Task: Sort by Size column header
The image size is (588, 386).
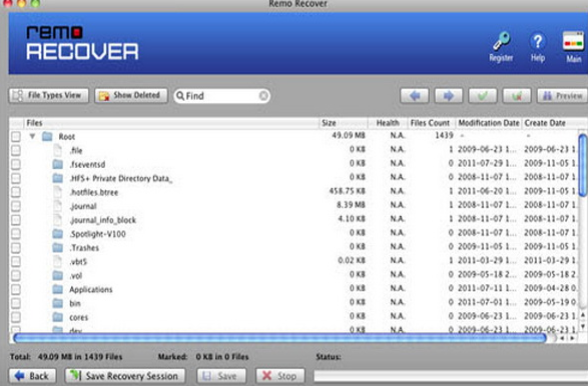Action: [343, 123]
